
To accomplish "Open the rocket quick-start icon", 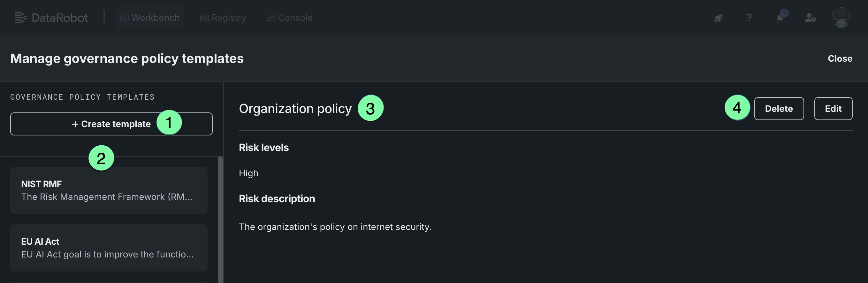I will (718, 18).
